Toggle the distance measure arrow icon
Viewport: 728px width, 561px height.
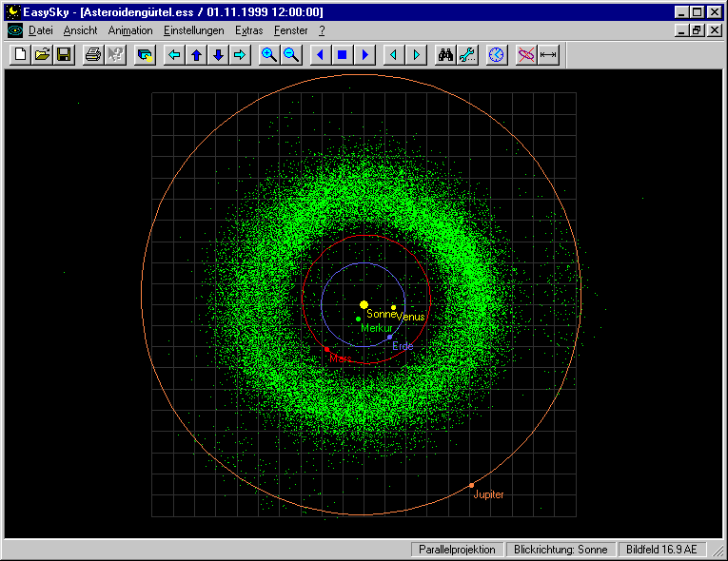pyautogui.click(x=548, y=55)
